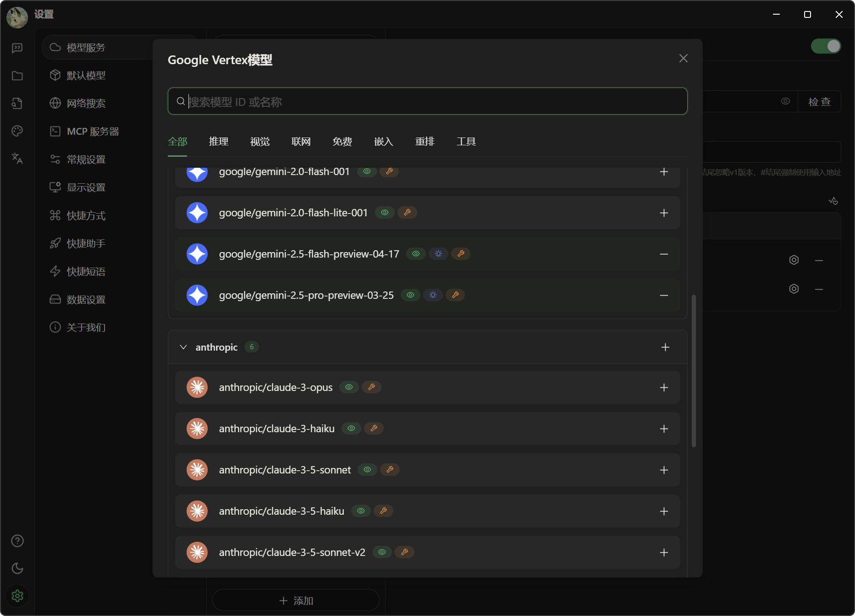Remove google/gemini-2.5-pro-preview-03-25 with minus icon
855x616 pixels.
pyautogui.click(x=664, y=295)
